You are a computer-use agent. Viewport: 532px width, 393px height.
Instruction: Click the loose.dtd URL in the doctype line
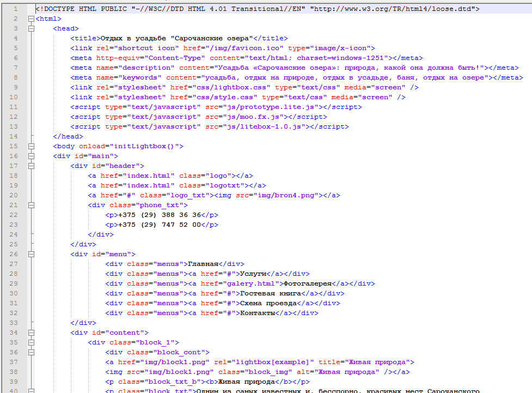[x=393, y=9]
